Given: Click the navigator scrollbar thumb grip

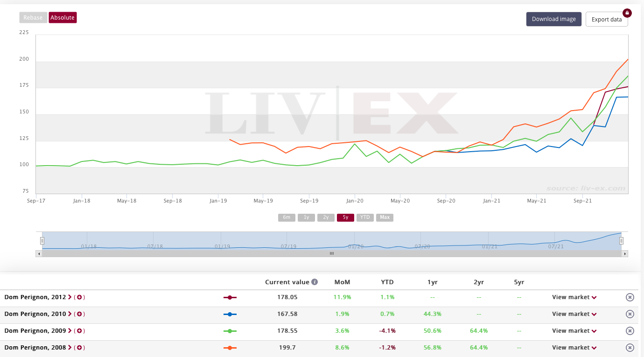Looking at the screenshot, I should click(x=332, y=253).
